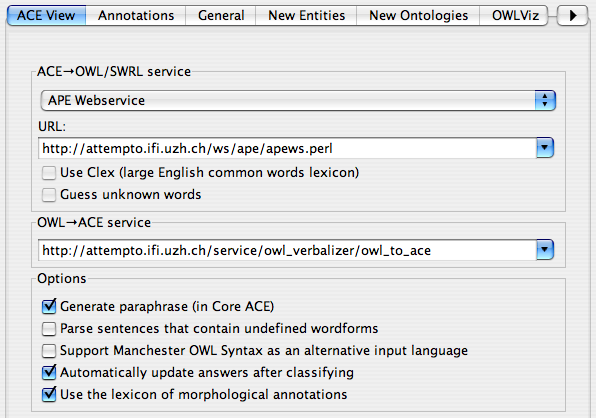This screenshot has width=596, height=418.
Task: Disable automatically update answers after classifying
Action: (x=49, y=372)
